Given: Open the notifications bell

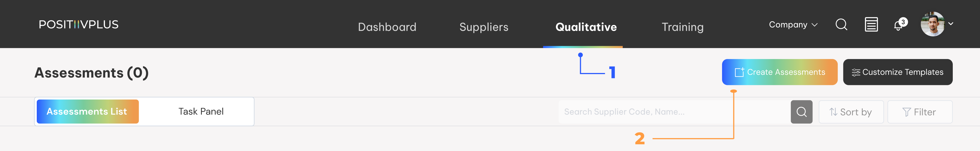Looking at the screenshot, I should 899,25.
